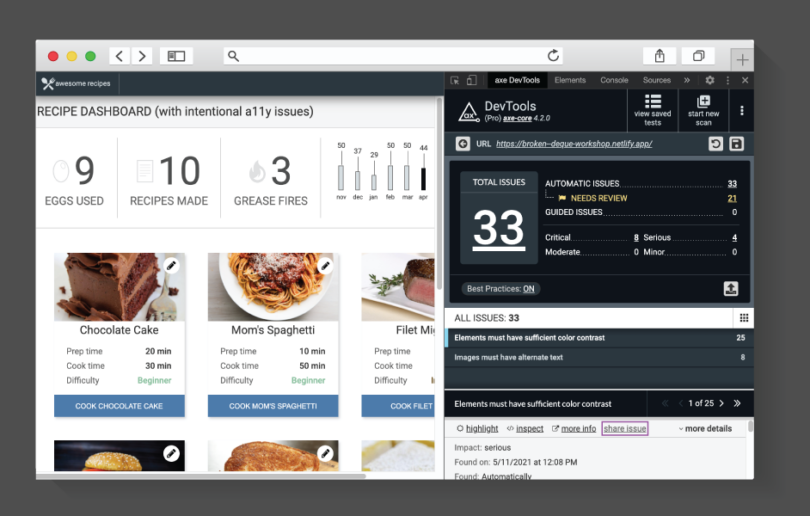The height and width of the screenshot is (516, 810).
Task: Go back with the browser back arrow
Action: [119, 56]
